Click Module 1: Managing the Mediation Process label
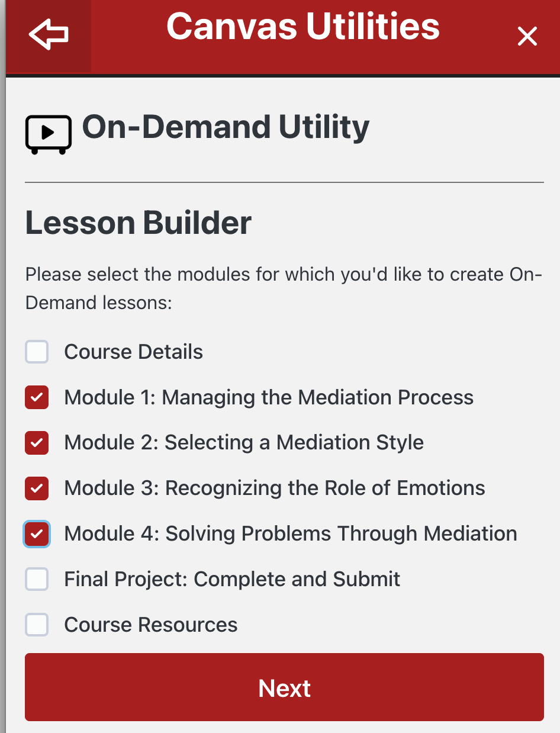Screen dimensions: 560x733 (x=269, y=397)
